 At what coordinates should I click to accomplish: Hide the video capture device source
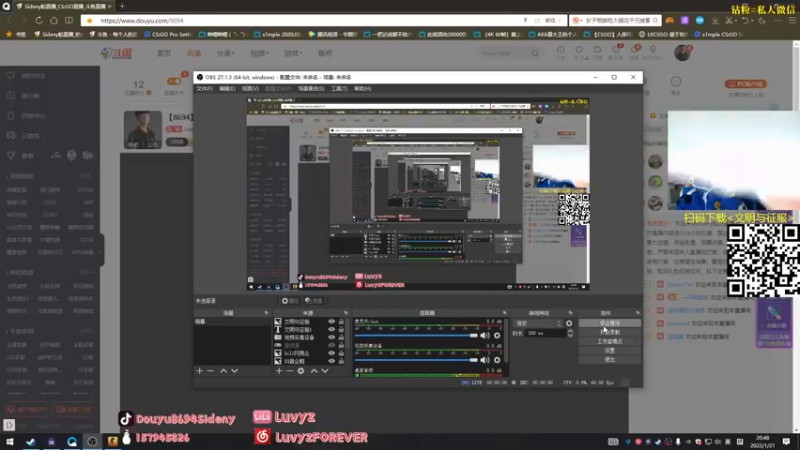(332, 337)
